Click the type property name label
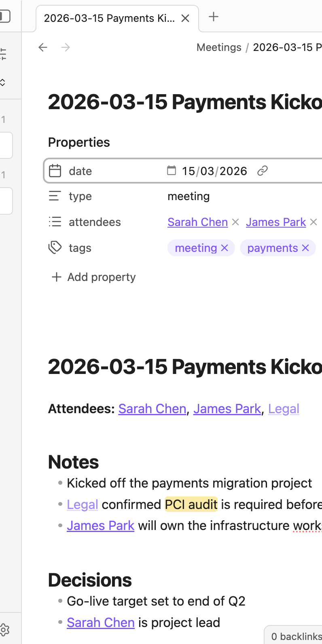Screen dimensions: 322x644 [80, 196]
